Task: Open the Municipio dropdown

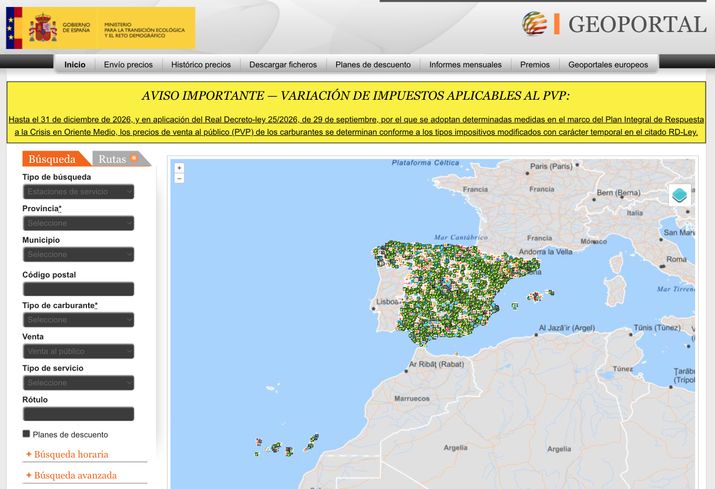Action: (x=78, y=254)
